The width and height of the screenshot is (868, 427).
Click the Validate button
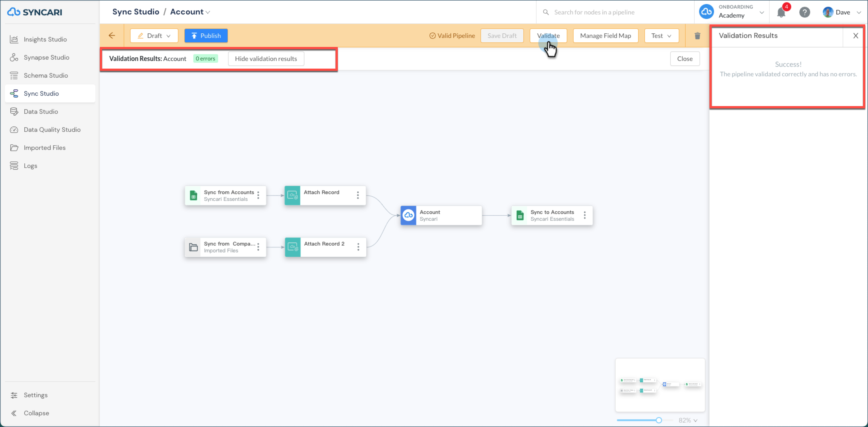point(548,36)
